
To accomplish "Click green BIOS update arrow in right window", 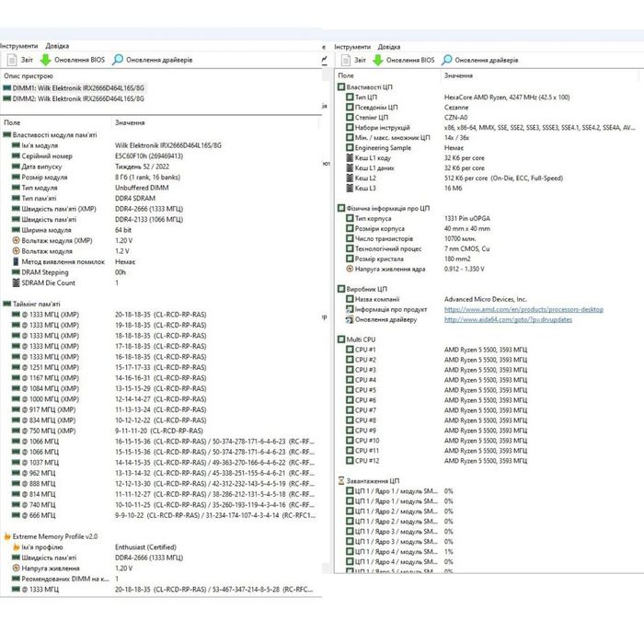I will pos(377,60).
